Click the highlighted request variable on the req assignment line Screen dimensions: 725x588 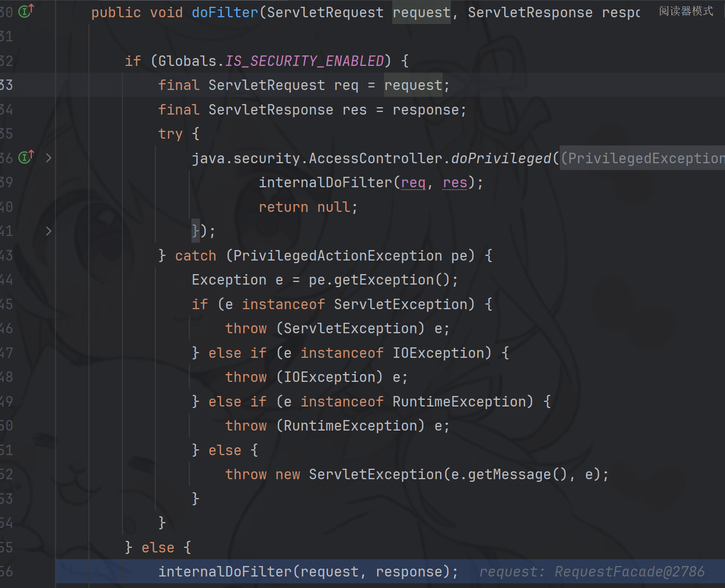(x=413, y=85)
